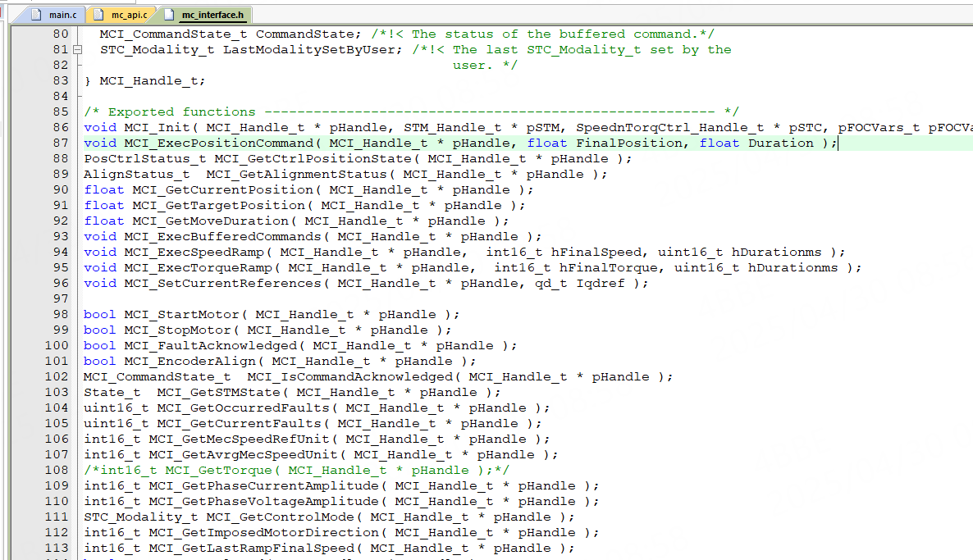The image size is (973, 560).
Task: Click MCI_StartMotor on line 98
Action: coord(182,314)
